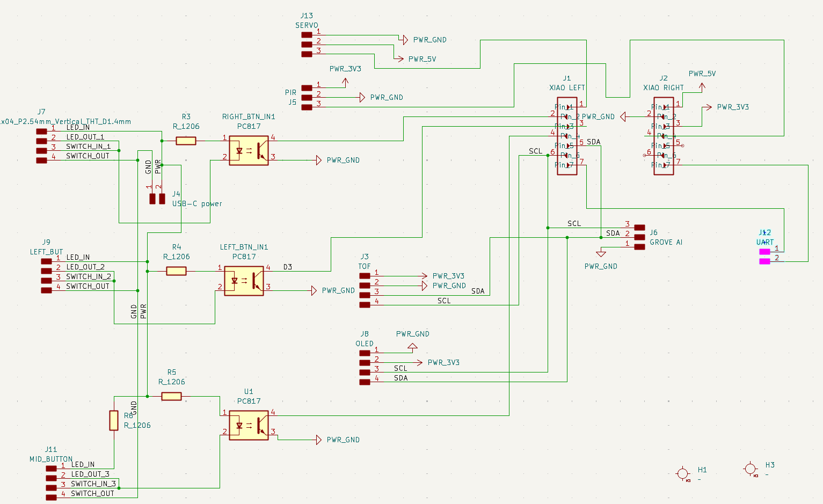Select the PWR_GND symbol below GROVE AI

pyautogui.click(x=601, y=254)
